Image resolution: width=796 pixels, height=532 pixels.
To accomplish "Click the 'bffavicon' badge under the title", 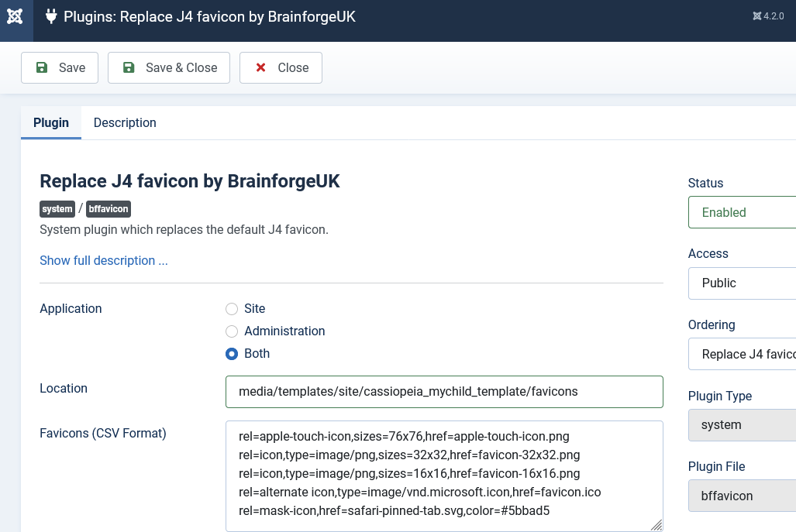I will point(109,209).
